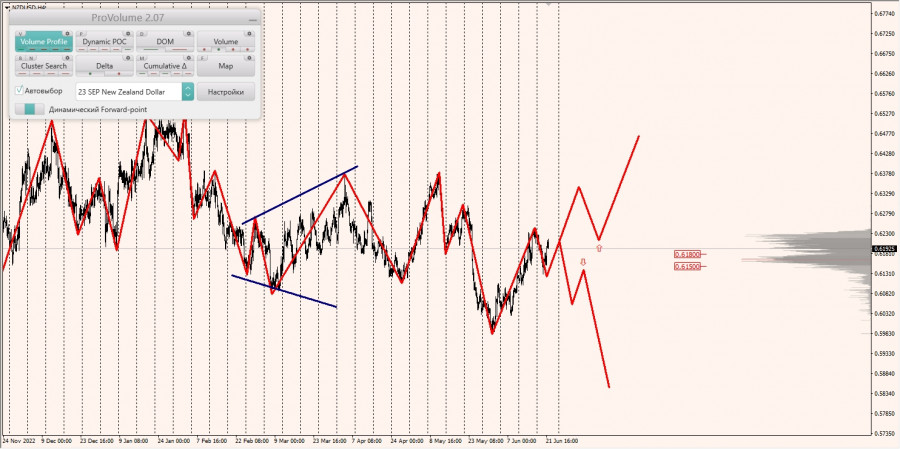Open Volume button's gear settings
Screen dimensions: 900x449
pyautogui.click(x=250, y=33)
